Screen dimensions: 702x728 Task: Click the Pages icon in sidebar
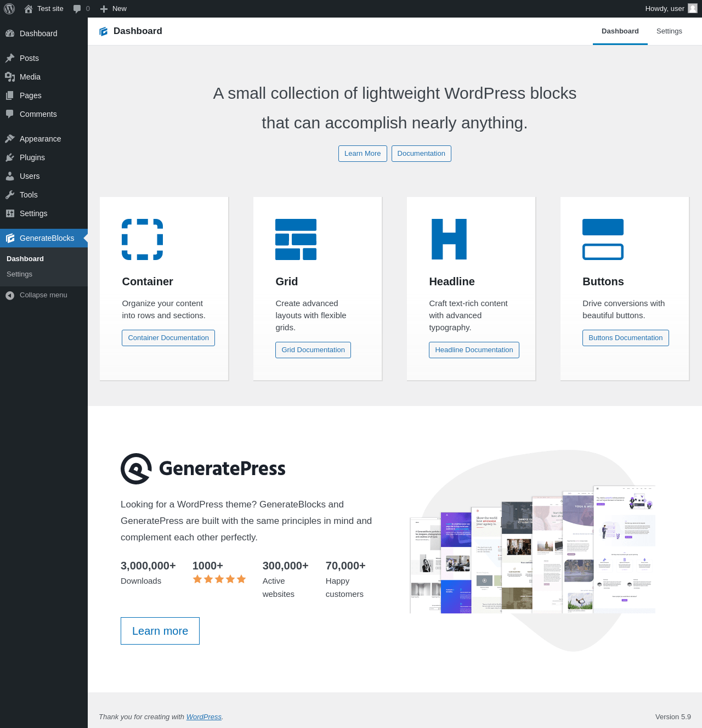pos(10,95)
